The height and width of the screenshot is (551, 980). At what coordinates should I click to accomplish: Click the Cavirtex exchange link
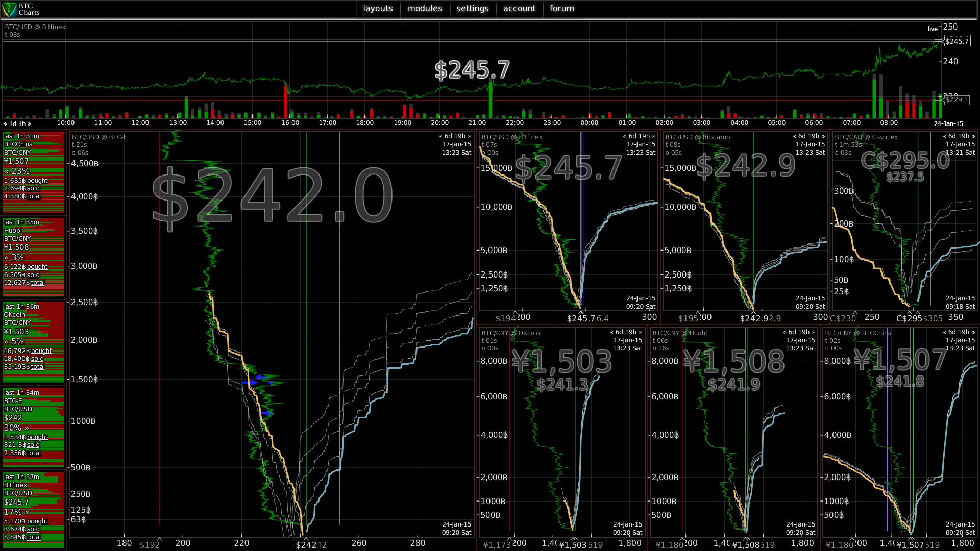(x=884, y=137)
